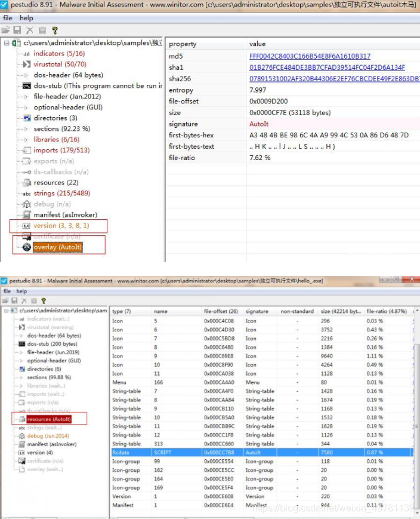
Task: Click the directories (6) icon
Action: (22, 369)
